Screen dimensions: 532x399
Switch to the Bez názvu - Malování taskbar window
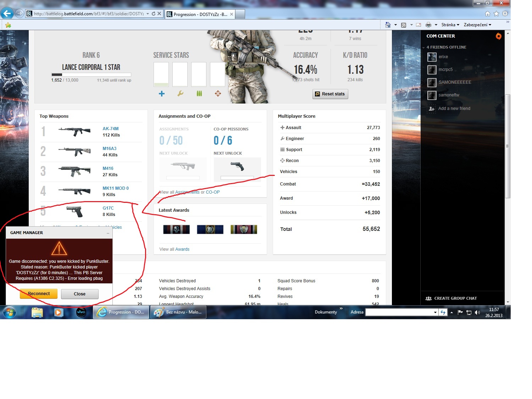pyautogui.click(x=178, y=312)
